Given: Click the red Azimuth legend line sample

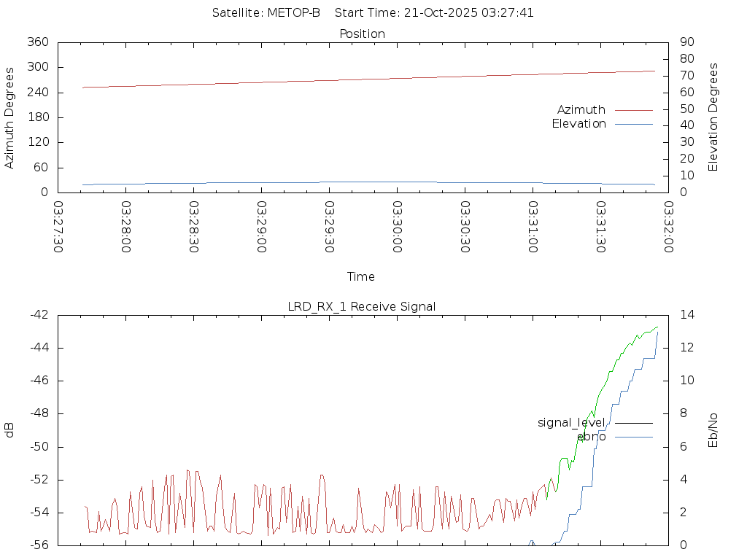Looking at the screenshot, I should click(633, 110).
